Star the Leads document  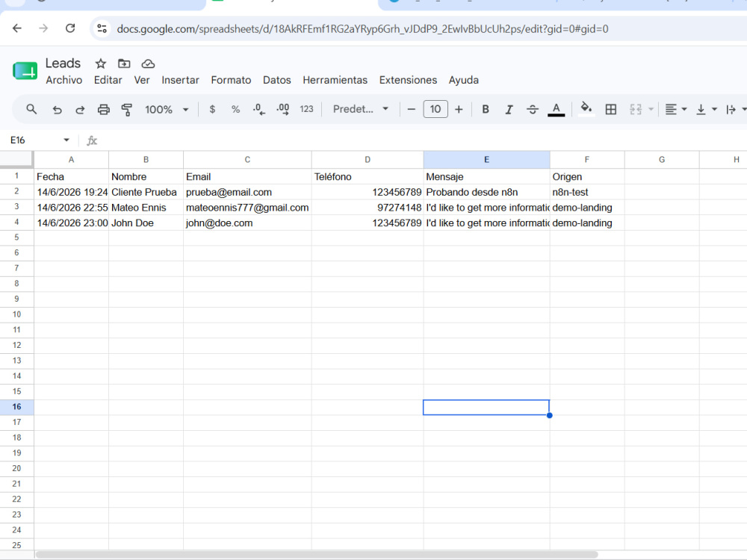click(101, 63)
